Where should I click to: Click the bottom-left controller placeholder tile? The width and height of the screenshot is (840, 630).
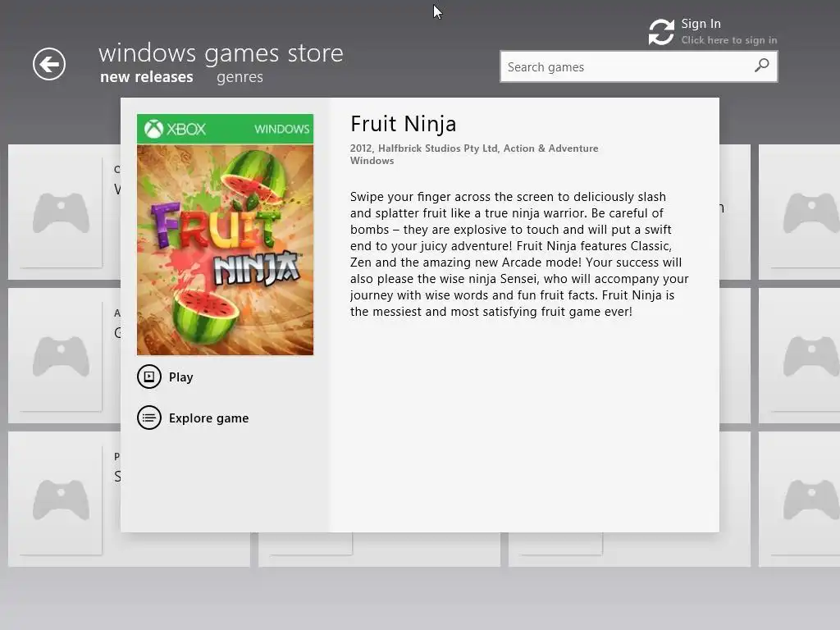61,500
